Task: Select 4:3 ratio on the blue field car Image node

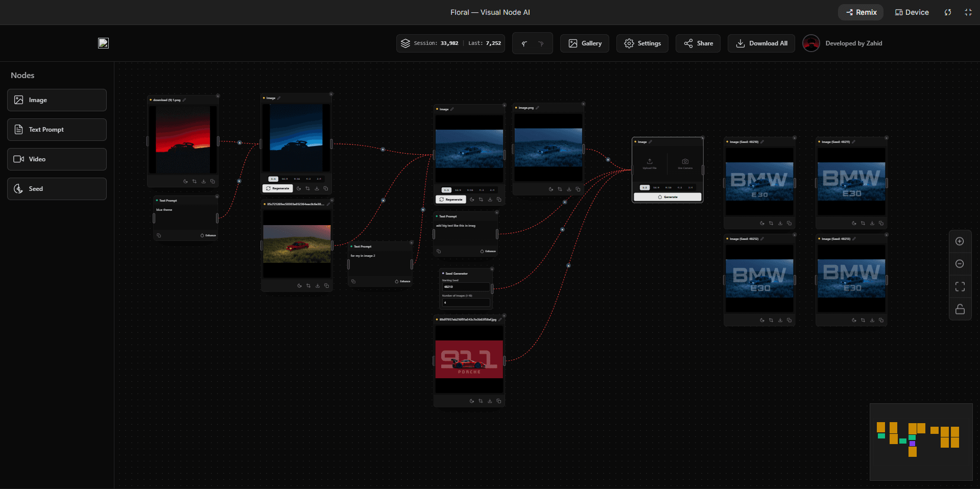Action: point(482,190)
